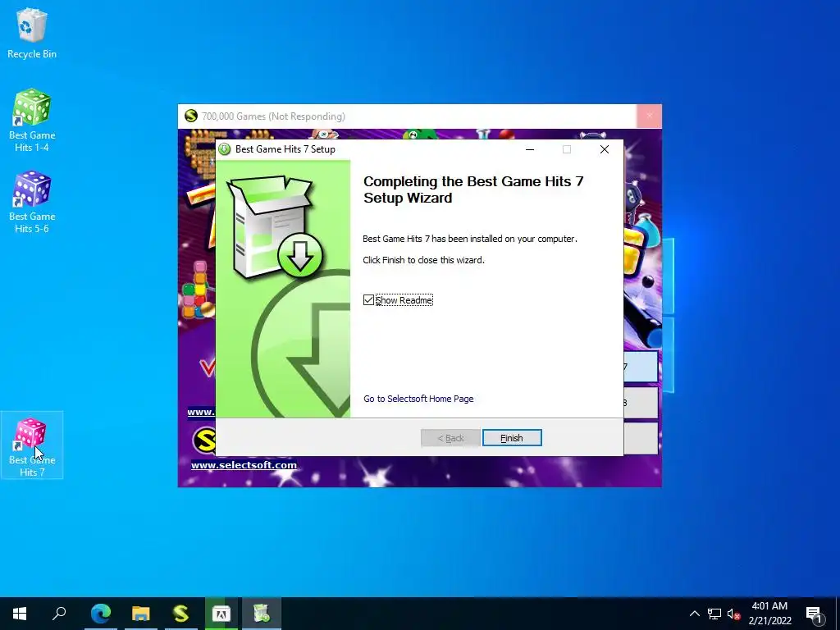The width and height of the screenshot is (840, 630).
Task: Click the 'Click Finish to close this wizard' text
Action: click(424, 260)
